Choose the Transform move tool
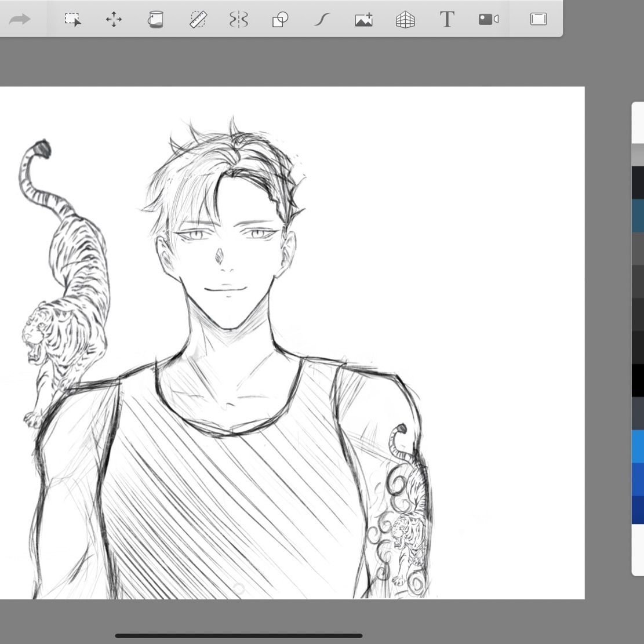The width and height of the screenshot is (644, 644). click(x=114, y=19)
